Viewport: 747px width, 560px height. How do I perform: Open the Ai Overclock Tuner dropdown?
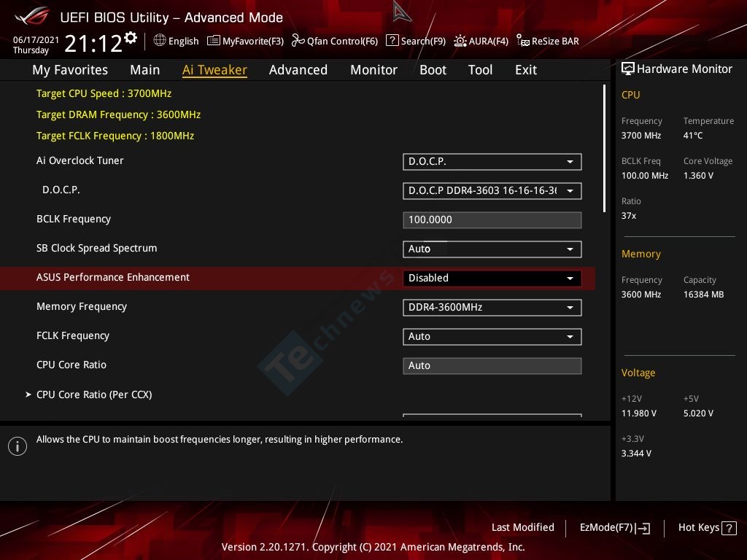(492, 161)
